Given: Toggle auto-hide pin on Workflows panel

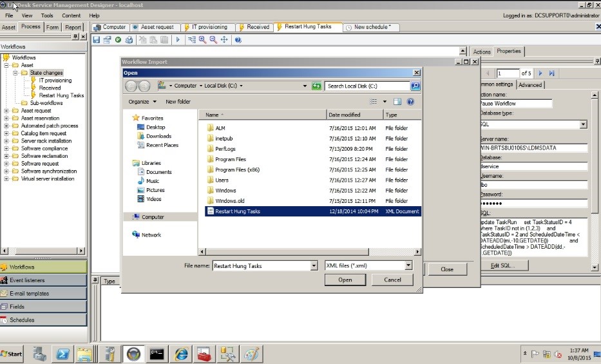Looking at the screenshot, I should (75, 37).
